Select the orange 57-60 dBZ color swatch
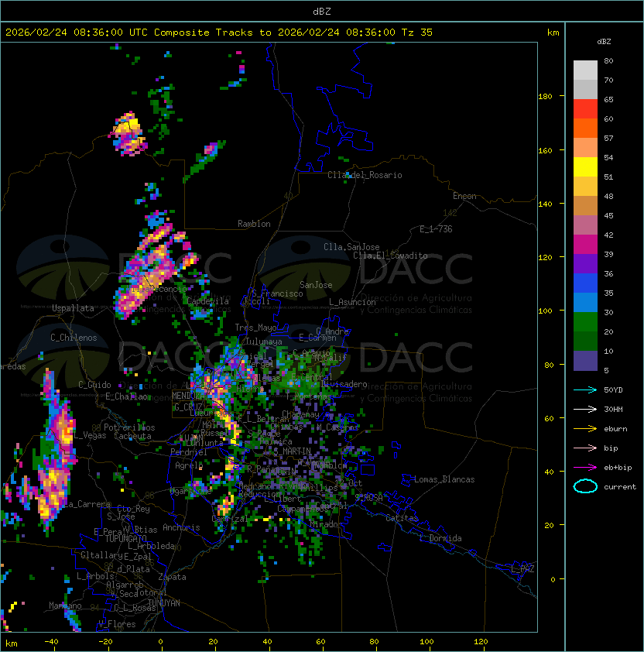This screenshot has height=652, width=644. [585, 128]
